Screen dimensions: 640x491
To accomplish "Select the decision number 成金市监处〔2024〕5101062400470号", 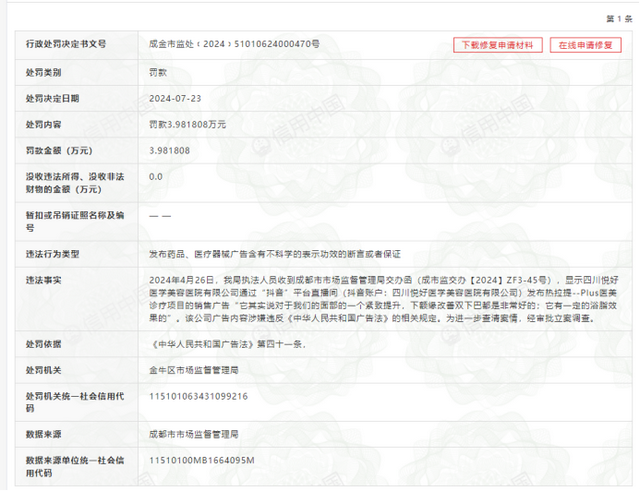I will coord(234,44).
